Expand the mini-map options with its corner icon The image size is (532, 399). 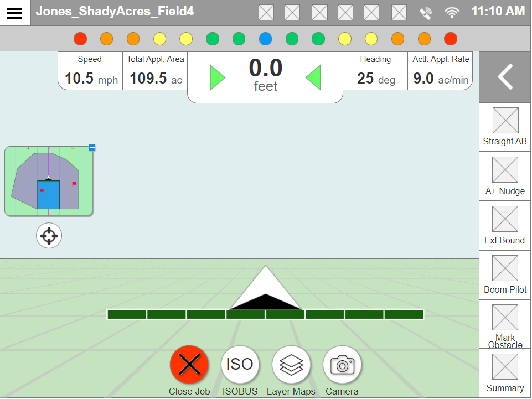[x=91, y=148]
